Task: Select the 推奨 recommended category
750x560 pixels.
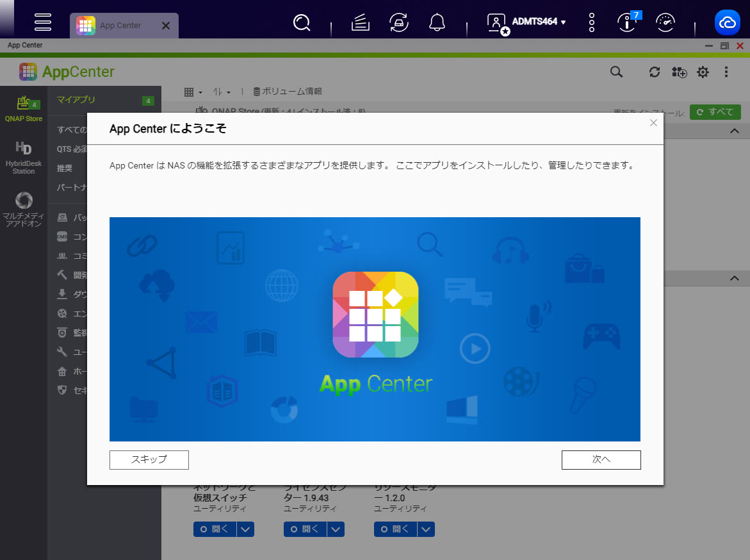Action: coord(65,169)
